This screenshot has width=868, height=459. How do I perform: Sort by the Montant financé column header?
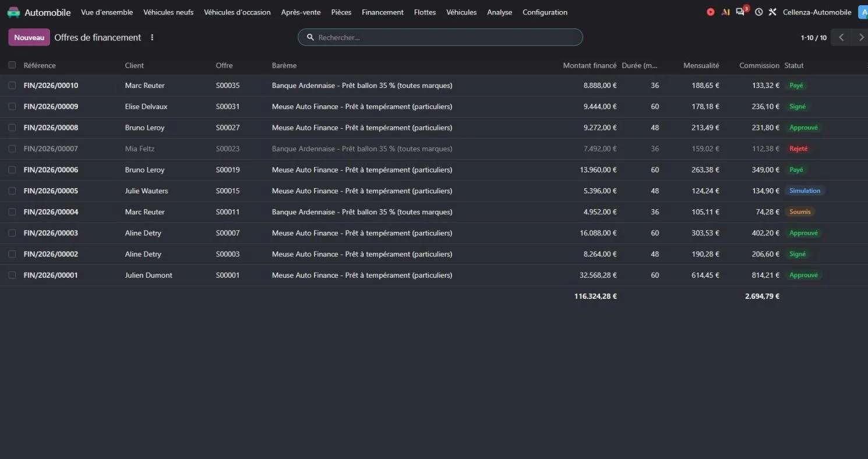tap(590, 65)
